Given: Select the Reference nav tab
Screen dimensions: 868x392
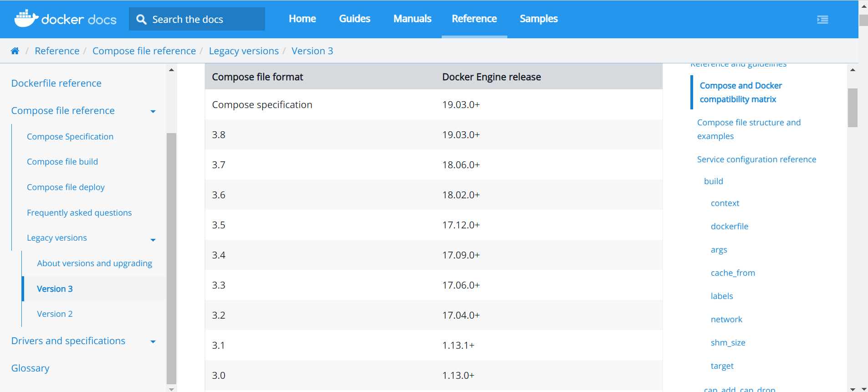Looking at the screenshot, I should pos(474,19).
